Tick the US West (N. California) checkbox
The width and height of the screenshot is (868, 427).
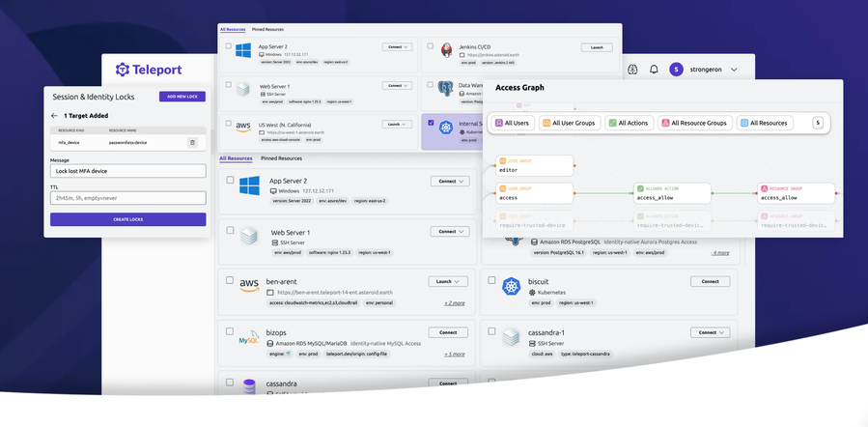pyautogui.click(x=228, y=123)
